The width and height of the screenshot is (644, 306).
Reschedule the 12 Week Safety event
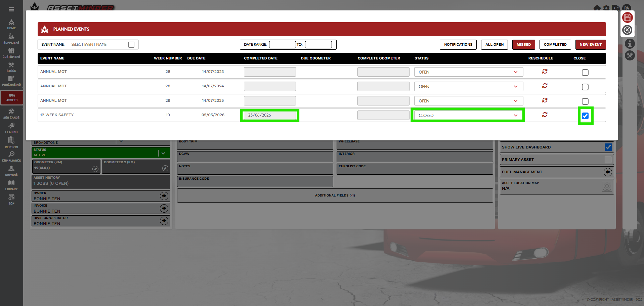545,115
